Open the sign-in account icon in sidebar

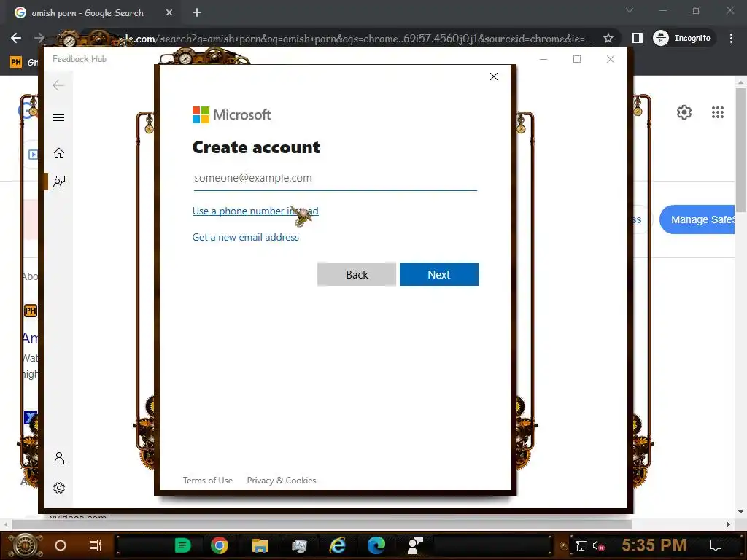(x=60, y=458)
